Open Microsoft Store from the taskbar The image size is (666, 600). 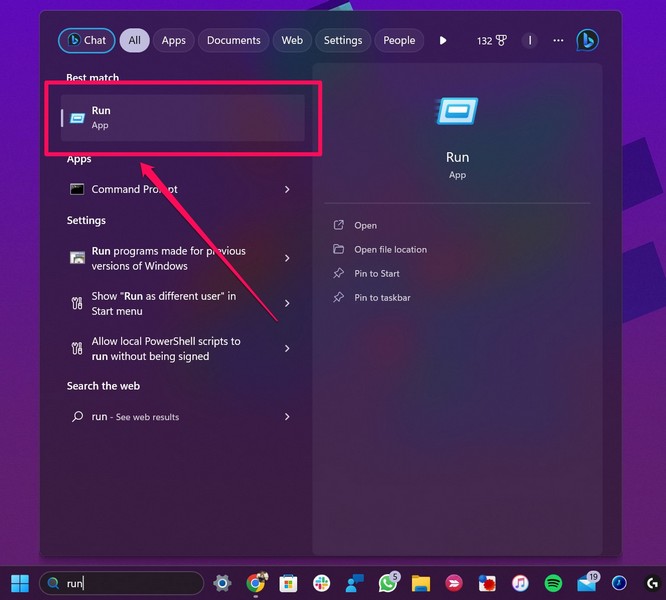coord(289,583)
